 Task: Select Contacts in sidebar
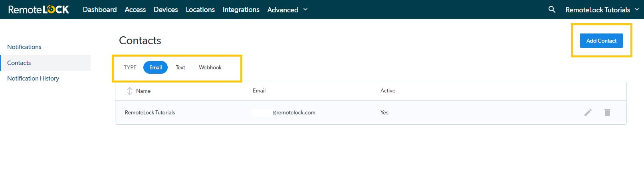pyautogui.click(x=46, y=63)
